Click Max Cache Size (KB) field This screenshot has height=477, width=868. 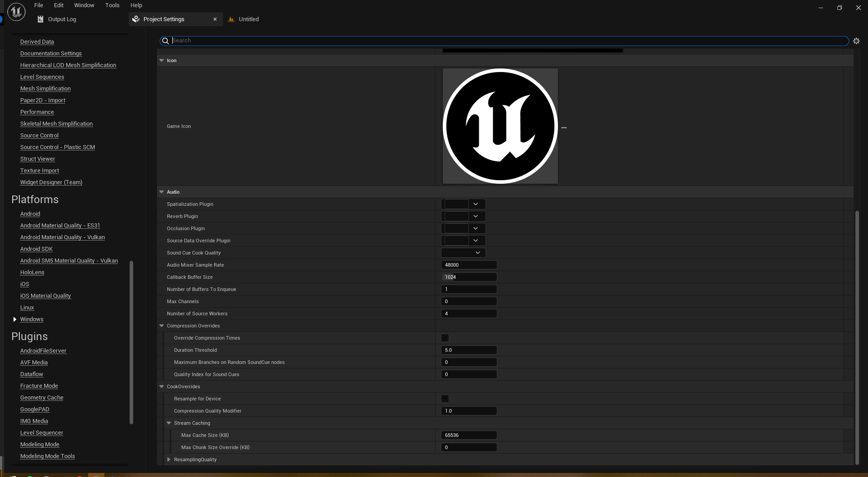click(469, 435)
